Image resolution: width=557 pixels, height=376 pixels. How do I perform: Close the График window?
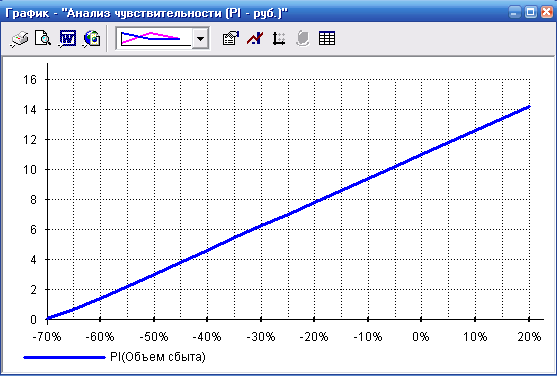[x=547, y=12]
